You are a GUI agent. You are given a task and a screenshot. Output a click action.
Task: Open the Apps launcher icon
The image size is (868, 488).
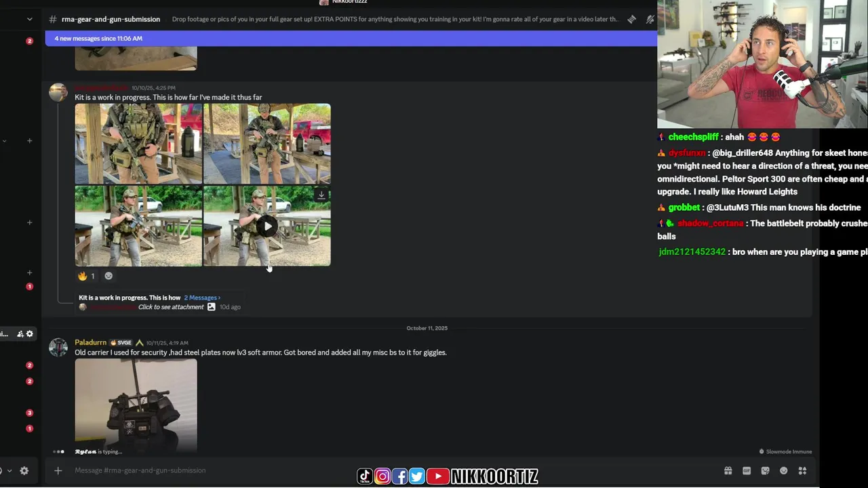coord(802,470)
